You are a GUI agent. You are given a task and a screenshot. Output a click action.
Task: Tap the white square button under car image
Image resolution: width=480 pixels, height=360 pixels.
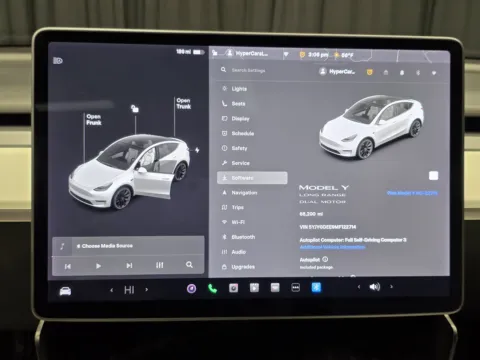[433, 176]
